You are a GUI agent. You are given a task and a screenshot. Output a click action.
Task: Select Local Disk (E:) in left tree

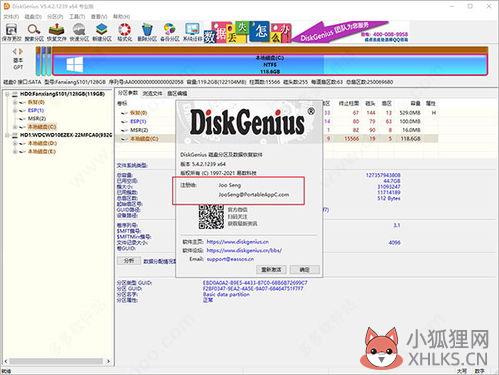point(42,152)
